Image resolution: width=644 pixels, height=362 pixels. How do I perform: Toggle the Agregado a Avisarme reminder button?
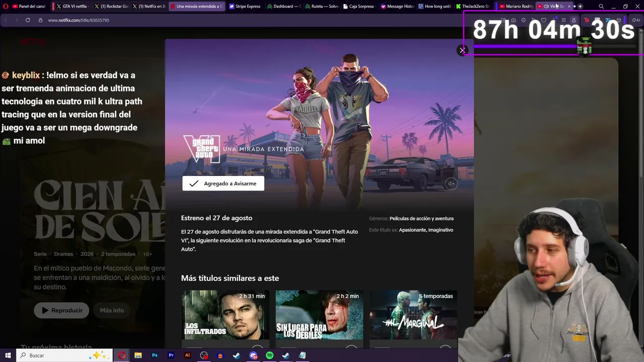pyautogui.click(x=223, y=184)
